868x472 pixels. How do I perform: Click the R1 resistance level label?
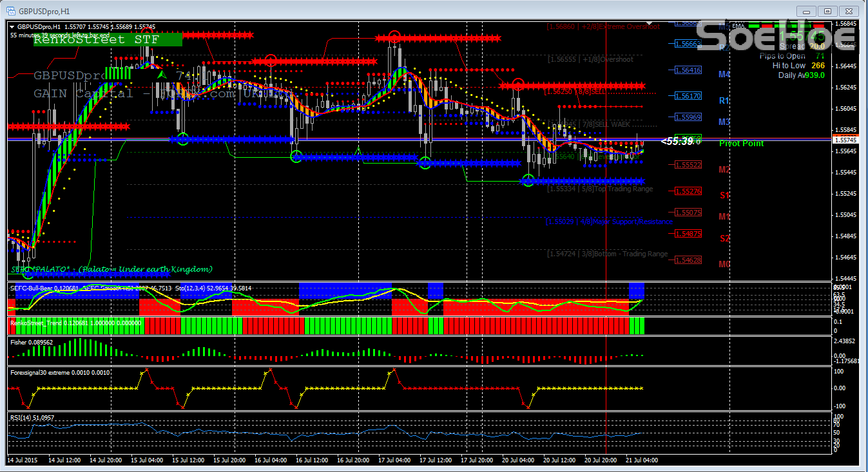pyautogui.click(x=724, y=100)
